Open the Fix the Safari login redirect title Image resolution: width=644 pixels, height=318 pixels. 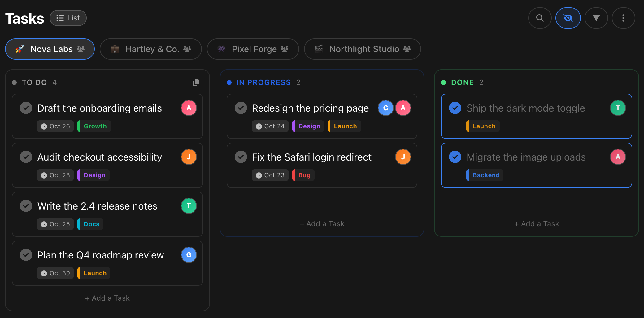[311, 157]
